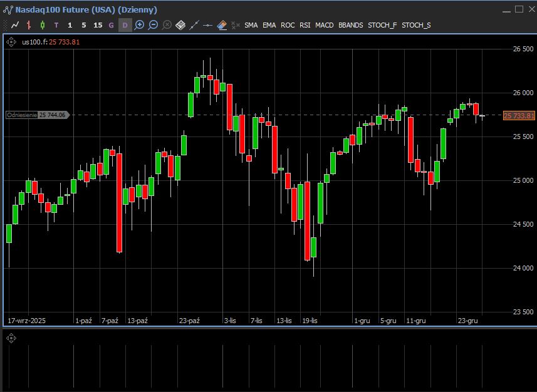Select the trend line drawing tool
This screenshot has height=392, width=537.
click(x=194, y=25)
